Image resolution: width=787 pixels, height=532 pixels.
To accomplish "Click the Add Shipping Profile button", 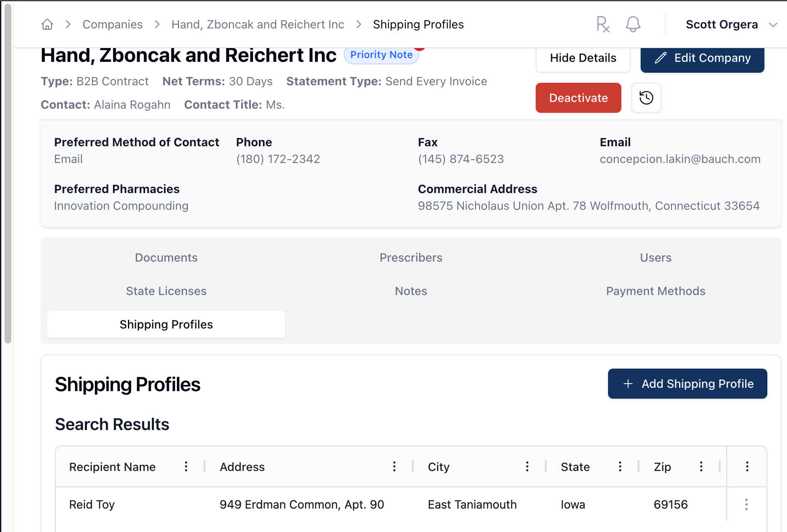I will [687, 384].
